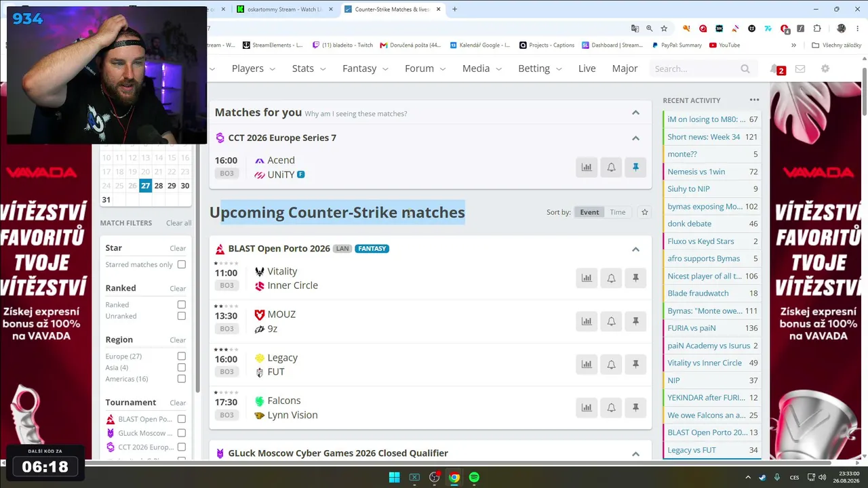868x488 pixels.
Task: Click the page vertical scrollbar
Action: (865, 91)
